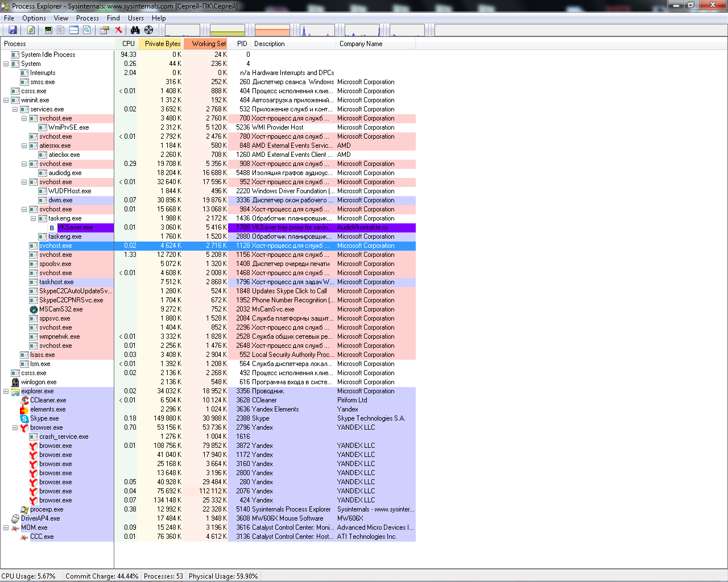Open the File menu
The width and height of the screenshot is (728, 582).
[x=9, y=18]
